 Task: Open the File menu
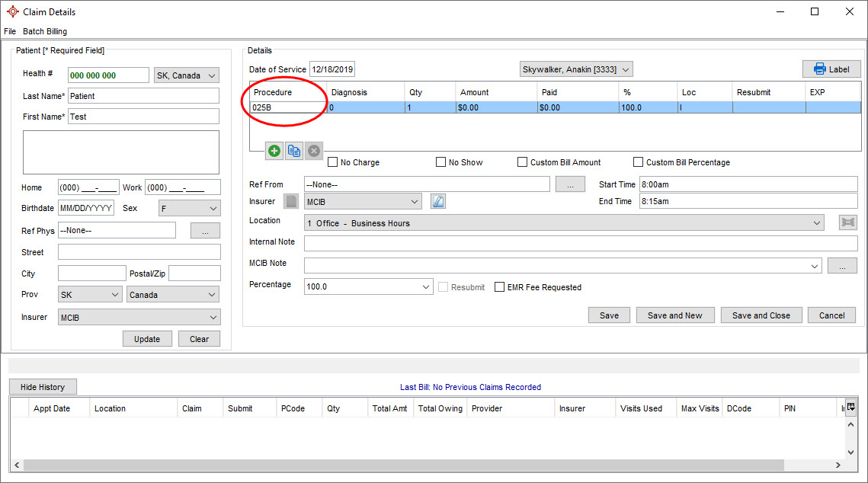(x=10, y=31)
